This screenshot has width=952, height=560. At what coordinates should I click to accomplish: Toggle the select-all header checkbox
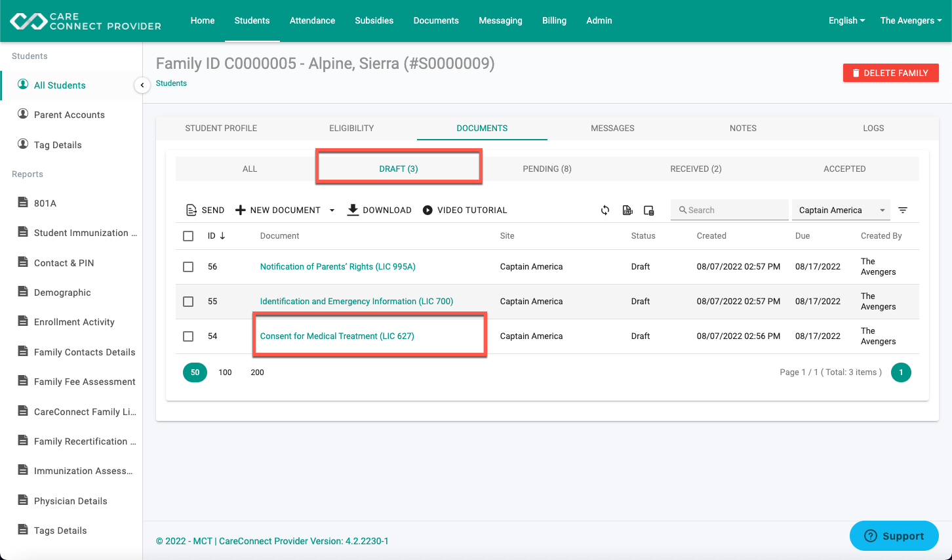click(188, 236)
